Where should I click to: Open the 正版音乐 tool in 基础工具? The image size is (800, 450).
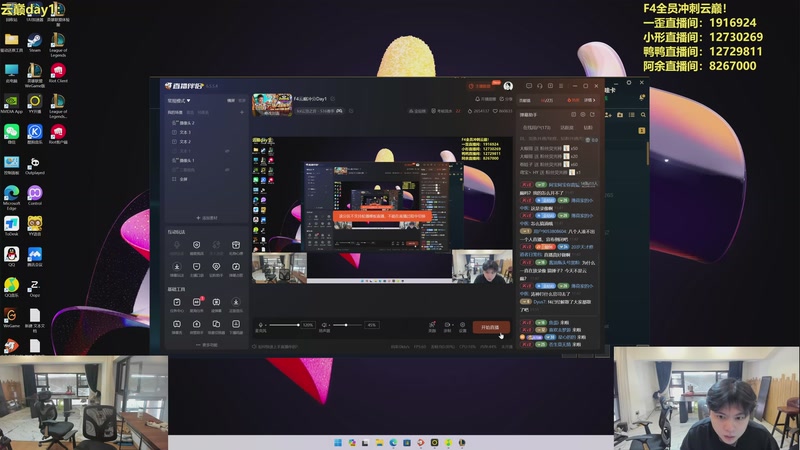(x=236, y=304)
